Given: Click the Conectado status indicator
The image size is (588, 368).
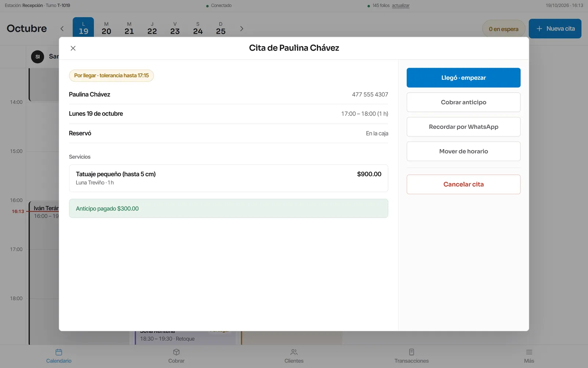Looking at the screenshot, I should 219,6.
